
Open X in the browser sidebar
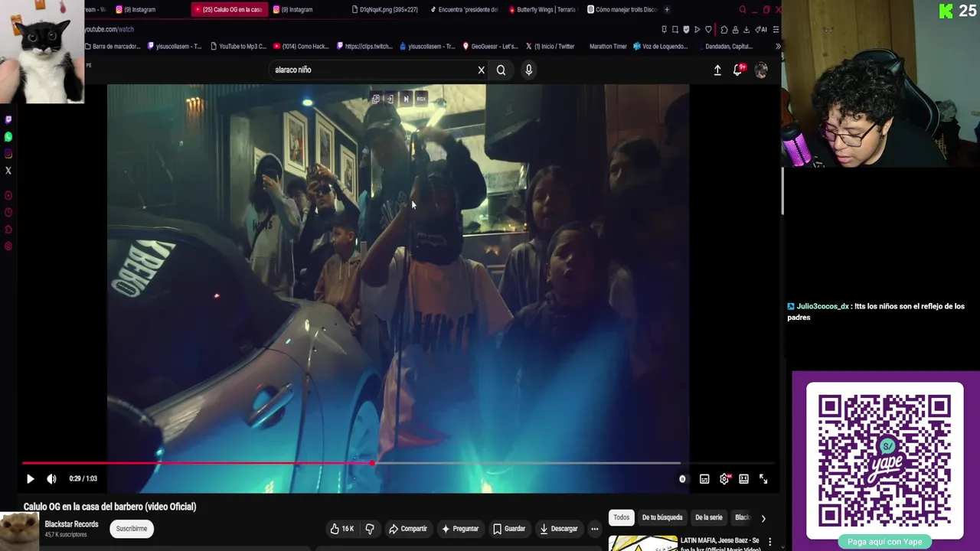point(8,171)
